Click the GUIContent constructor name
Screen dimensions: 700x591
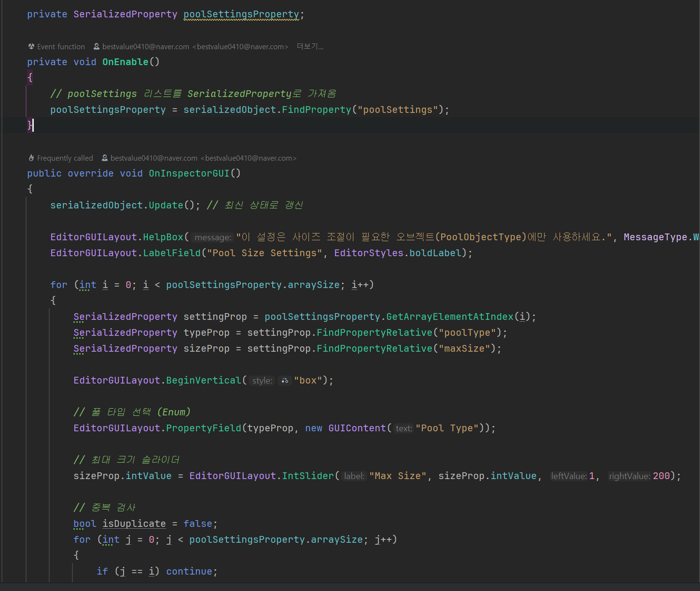(357, 428)
